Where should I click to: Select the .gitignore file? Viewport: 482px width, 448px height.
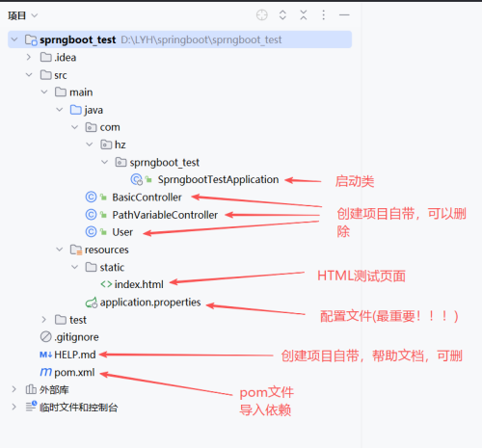pos(76,337)
